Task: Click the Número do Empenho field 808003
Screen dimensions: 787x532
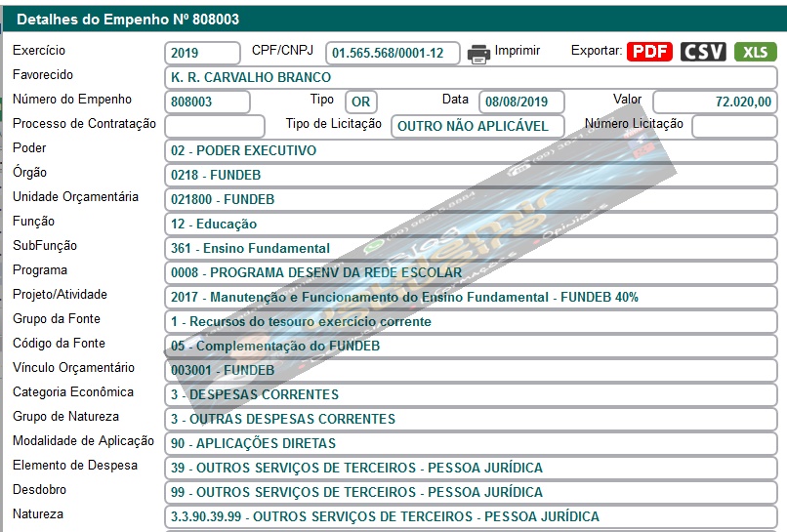Action: (x=207, y=102)
